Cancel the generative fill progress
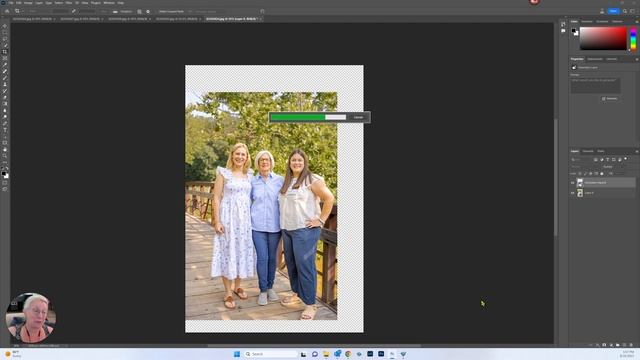Image resolution: width=640 pixels, height=360 pixels. coord(358,118)
